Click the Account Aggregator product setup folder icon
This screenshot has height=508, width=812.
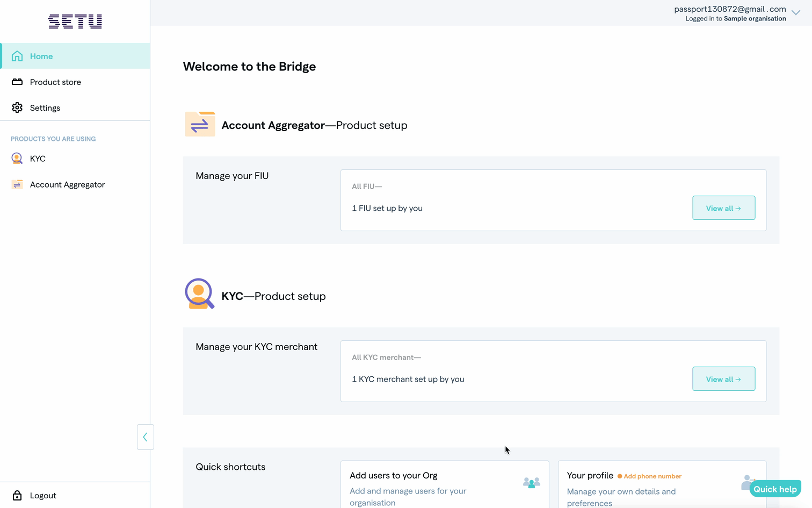coord(199,123)
